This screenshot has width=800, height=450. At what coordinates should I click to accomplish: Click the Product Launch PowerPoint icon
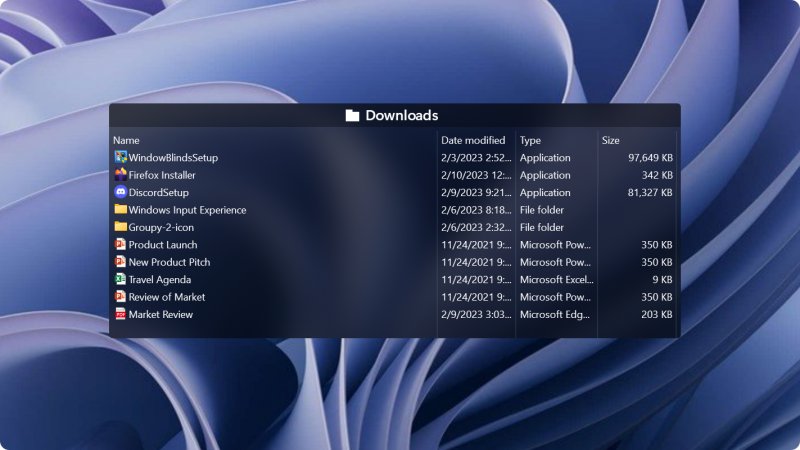coord(120,245)
